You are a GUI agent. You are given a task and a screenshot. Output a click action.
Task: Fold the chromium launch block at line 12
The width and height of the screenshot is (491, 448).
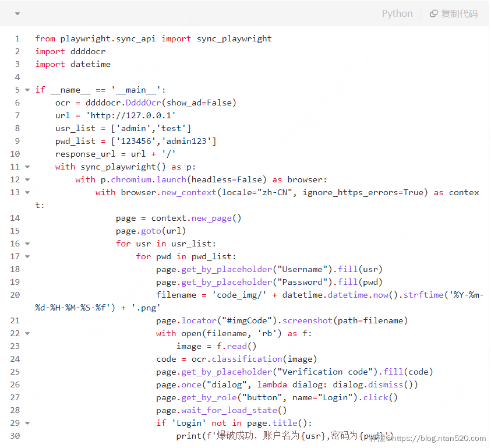[x=27, y=179]
